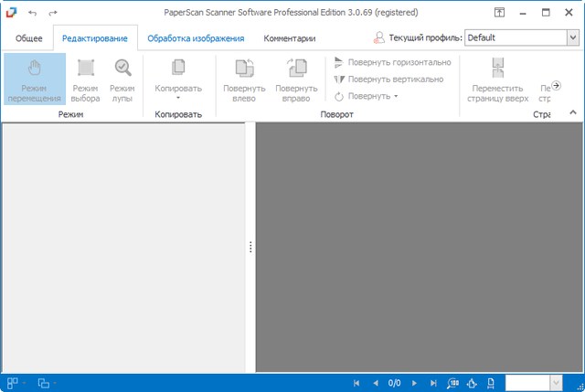Screen dimensions: 585x392
Task: Activate magnifier mode (Режим лупы)
Action: (x=122, y=79)
